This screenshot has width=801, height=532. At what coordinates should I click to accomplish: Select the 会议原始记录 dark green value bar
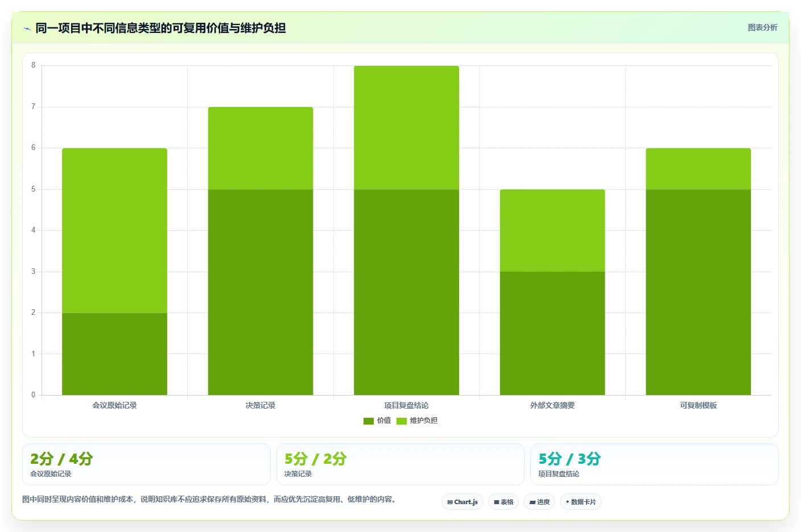pyautogui.click(x=114, y=354)
